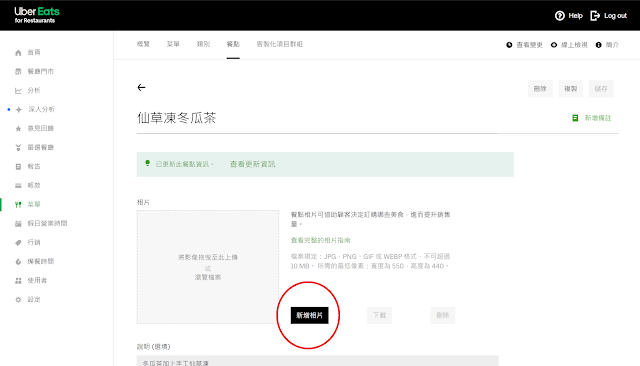Open 深入分析 sparkle icon in sidebar
Viewport: 640px width, 366px height.
tap(18, 109)
